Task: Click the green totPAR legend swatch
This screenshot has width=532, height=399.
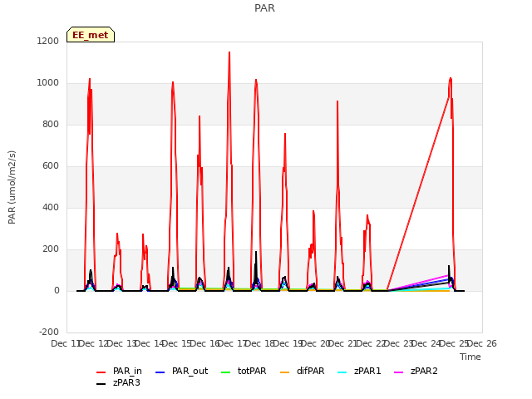Action: [226, 372]
